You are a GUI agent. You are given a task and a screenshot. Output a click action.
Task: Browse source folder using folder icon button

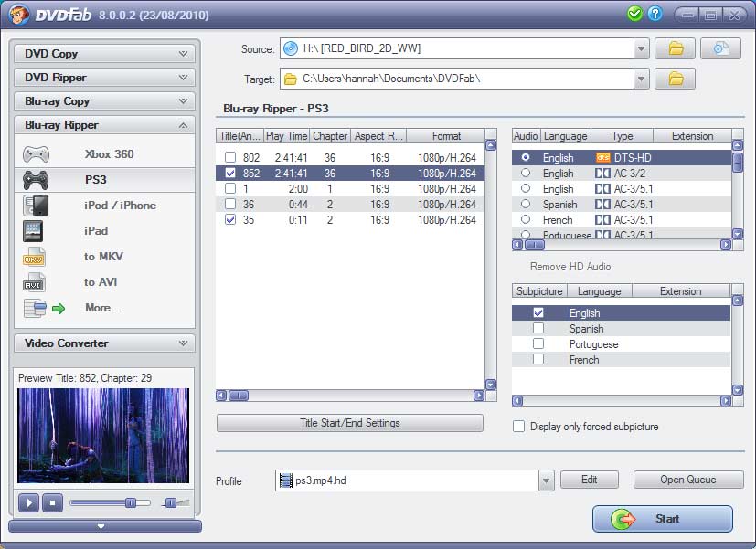tap(675, 48)
